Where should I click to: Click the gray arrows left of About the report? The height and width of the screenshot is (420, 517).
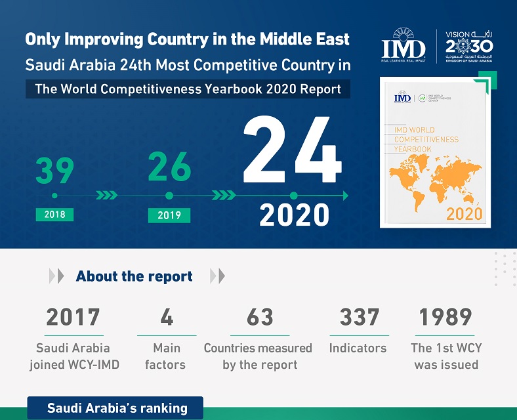[56, 276]
